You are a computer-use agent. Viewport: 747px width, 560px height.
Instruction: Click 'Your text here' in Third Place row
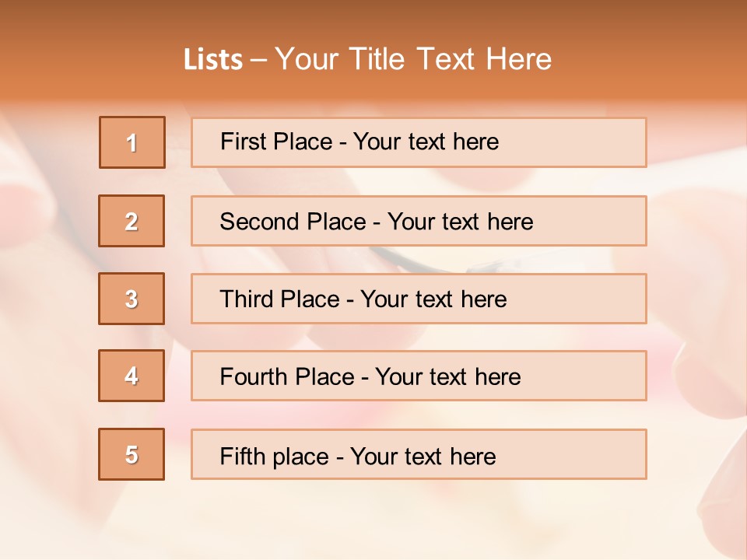click(433, 299)
